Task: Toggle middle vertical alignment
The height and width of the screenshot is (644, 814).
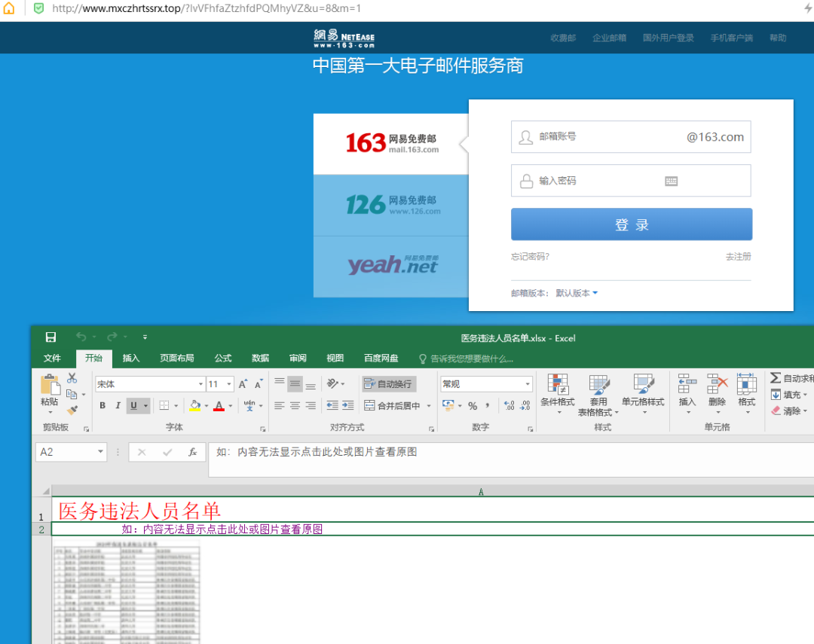Action: [x=295, y=383]
